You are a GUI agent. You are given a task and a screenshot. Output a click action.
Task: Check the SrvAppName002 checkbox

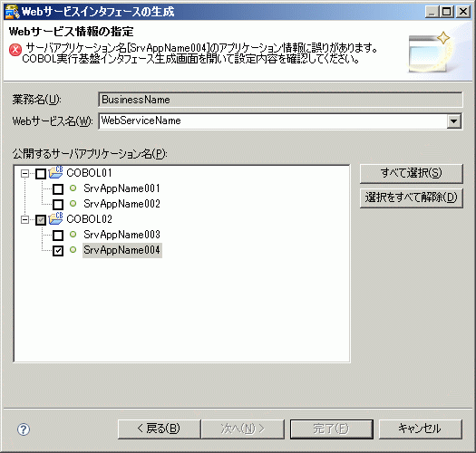tap(58, 205)
